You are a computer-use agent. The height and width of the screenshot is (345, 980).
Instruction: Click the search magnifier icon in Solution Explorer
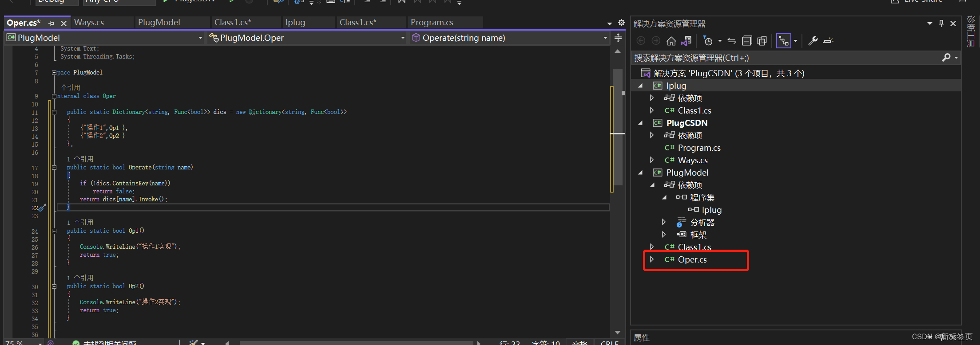pyautogui.click(x=946, y=58)
